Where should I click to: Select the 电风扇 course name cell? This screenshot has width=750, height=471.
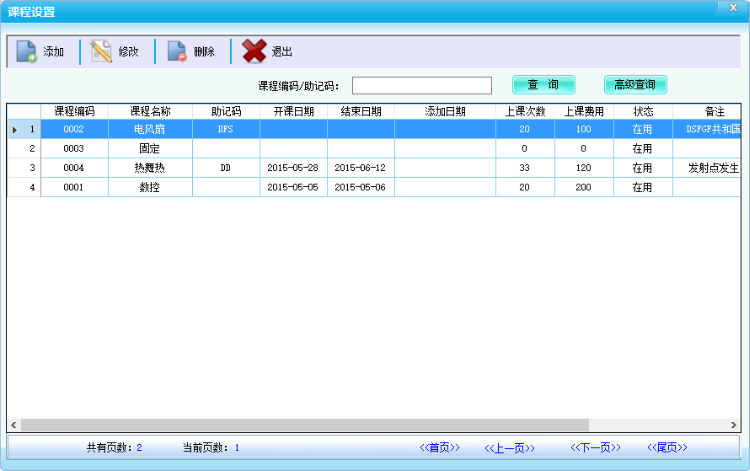click(x=150, y=129)
